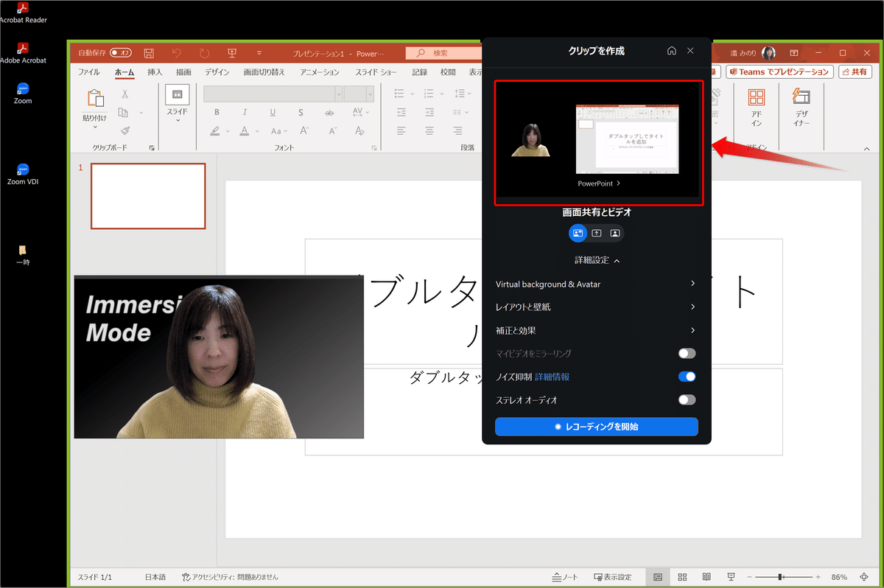Open 画面切り替え ribbon tab

coord(264,72)
